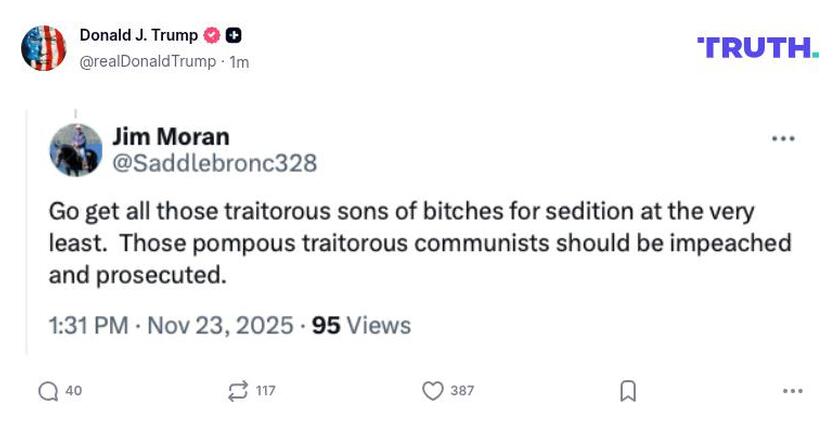Click the 95 Views count
The height and width of the screenshot is (424, 840).
coord(361,325)
